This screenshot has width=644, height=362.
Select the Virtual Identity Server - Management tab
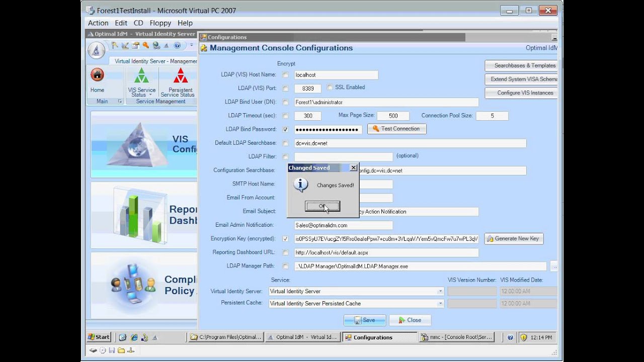pos(153,61)
